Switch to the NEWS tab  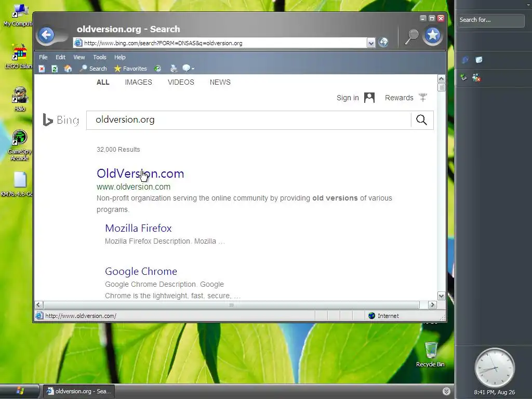(x=220, y=82)
